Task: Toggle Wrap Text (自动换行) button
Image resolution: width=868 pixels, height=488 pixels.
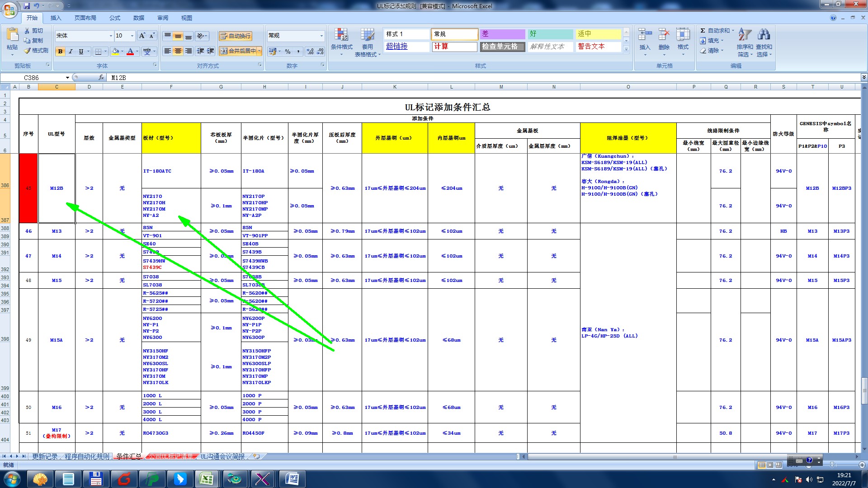Action: (x=235, y=36)
